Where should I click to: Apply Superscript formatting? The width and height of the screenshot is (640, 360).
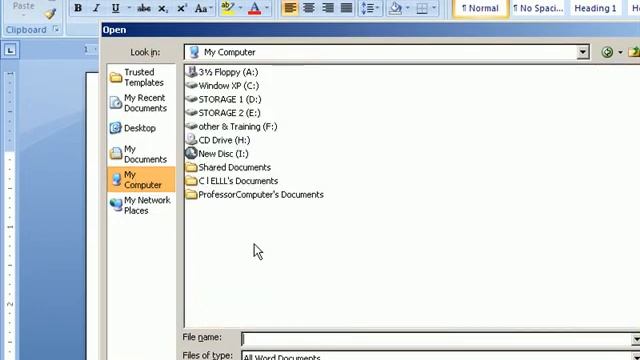click(182, 8)
